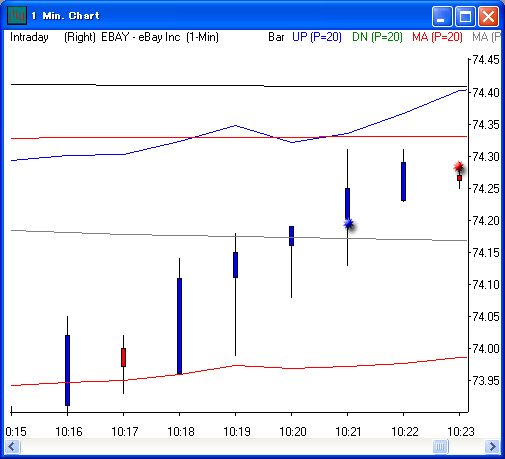
Task: Click the red star marker at 10:23
Action: point(459,166)
